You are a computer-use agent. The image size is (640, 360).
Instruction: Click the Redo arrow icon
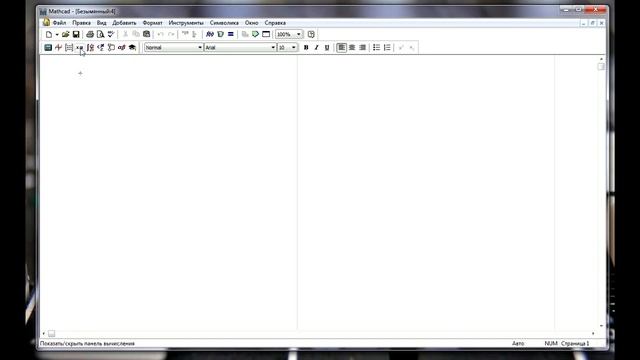click(171, 34)
